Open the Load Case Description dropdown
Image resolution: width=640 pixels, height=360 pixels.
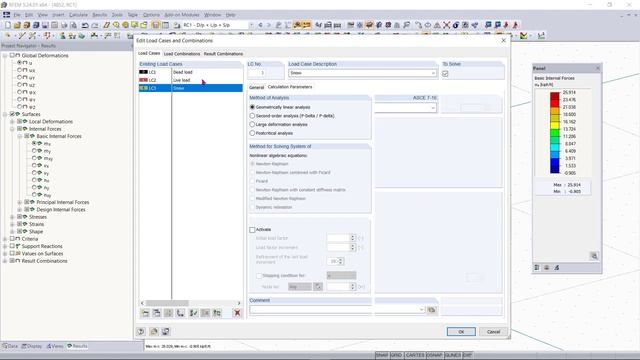tap(433, 73)
